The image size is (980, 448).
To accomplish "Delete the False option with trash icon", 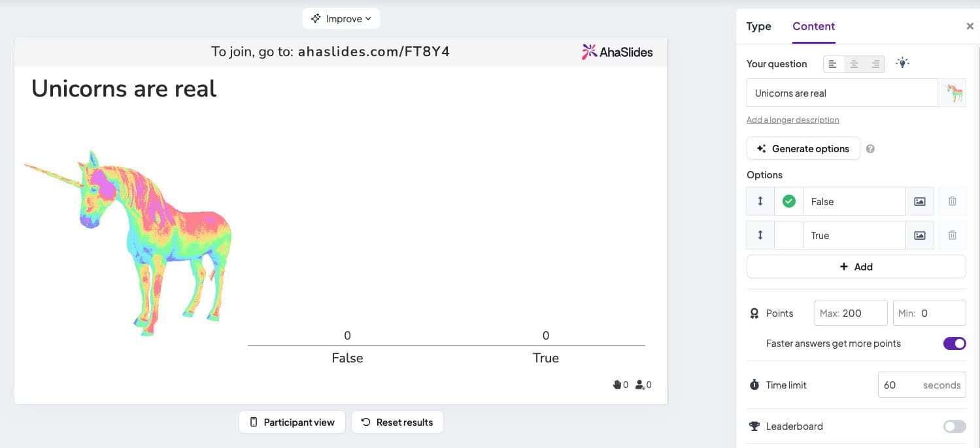I will (x=952, y=200).
